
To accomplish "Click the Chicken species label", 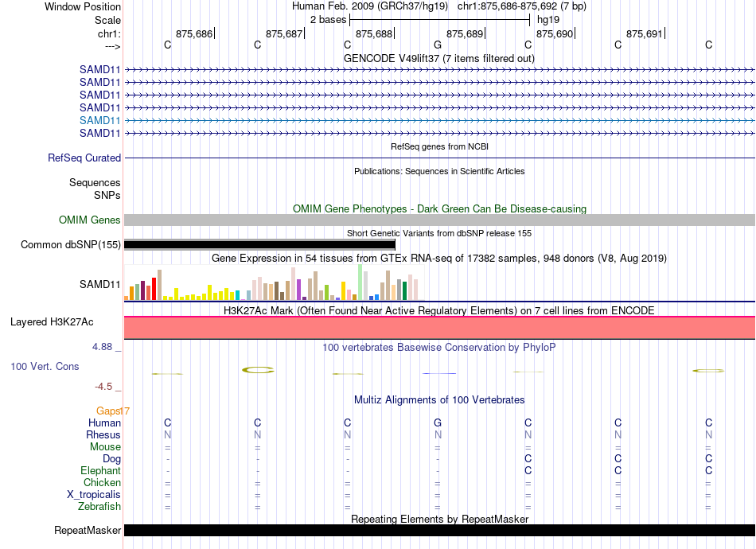I will pos(102,482).
